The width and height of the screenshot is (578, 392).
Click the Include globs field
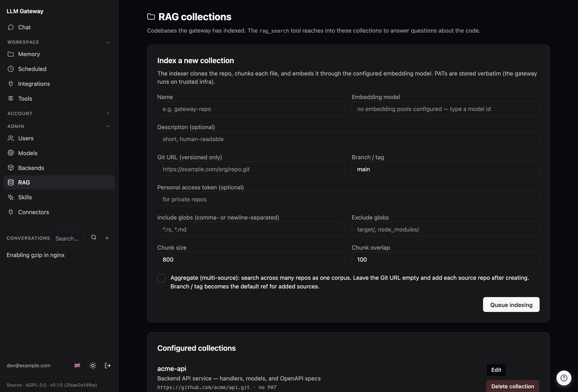click(251, 229)
